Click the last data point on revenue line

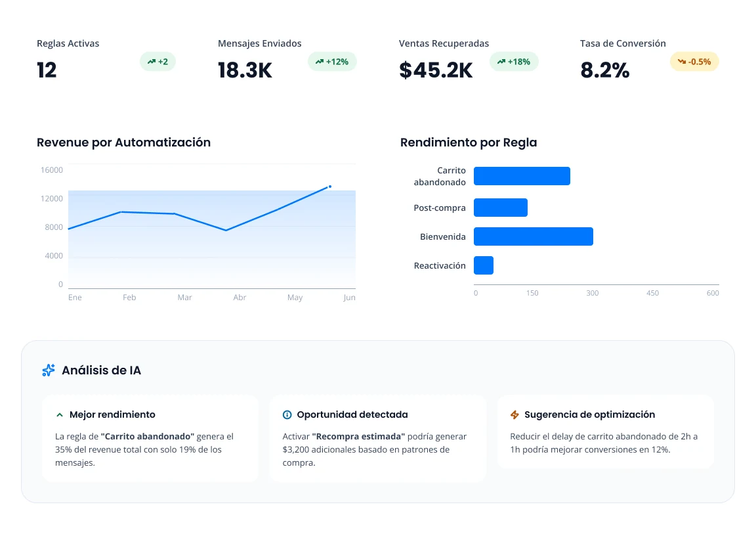click(x=330, y=187)
